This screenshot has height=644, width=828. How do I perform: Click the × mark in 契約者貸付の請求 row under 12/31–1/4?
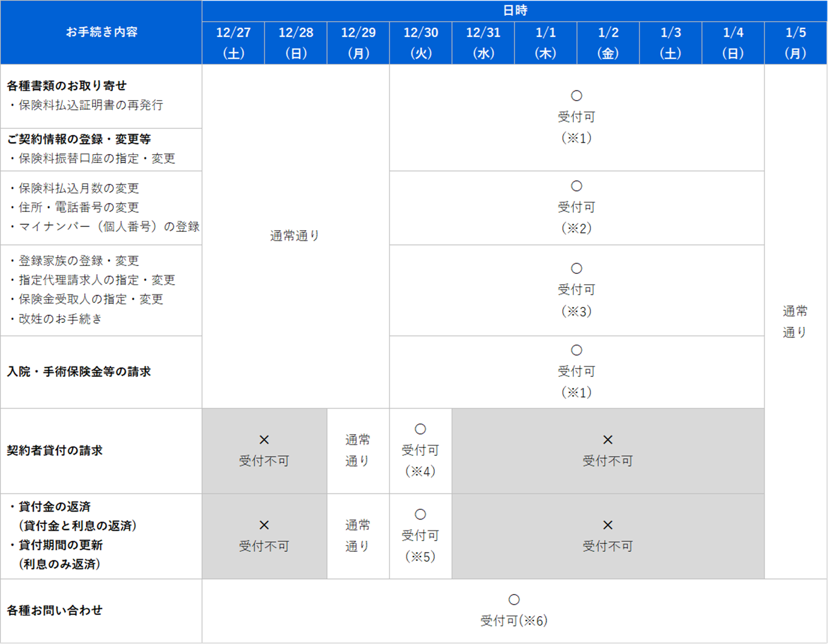(608, 439)
